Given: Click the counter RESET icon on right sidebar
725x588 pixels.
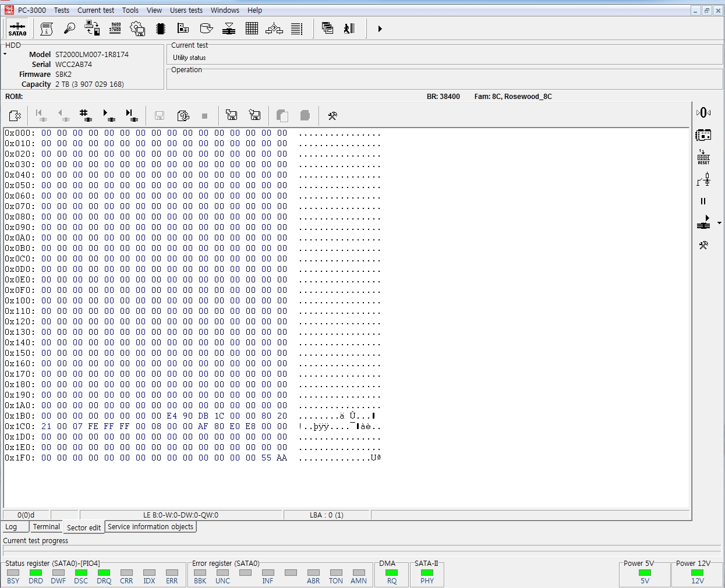Looking at the screenshot, I should coord(703,157).
